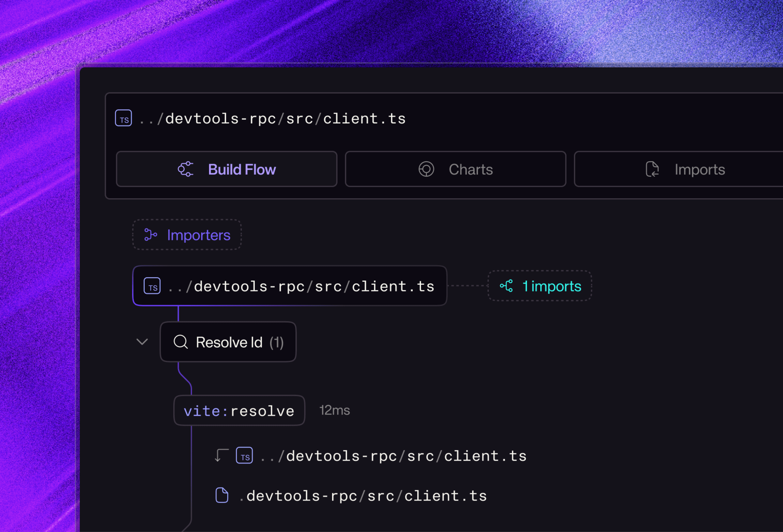The image size is (783, 532).
Task: Click the Imports file icon
Action: coord(652,169)
